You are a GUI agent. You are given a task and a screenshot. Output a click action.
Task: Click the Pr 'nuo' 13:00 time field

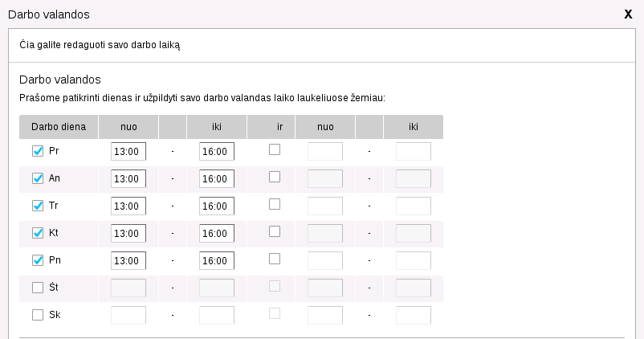(x=128, y=152)
